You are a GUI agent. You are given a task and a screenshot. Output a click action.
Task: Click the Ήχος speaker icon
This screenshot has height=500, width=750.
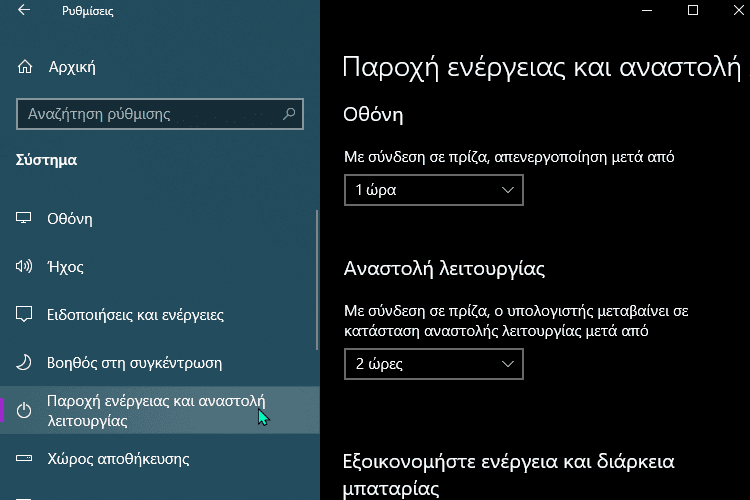[x=23, y=266]
